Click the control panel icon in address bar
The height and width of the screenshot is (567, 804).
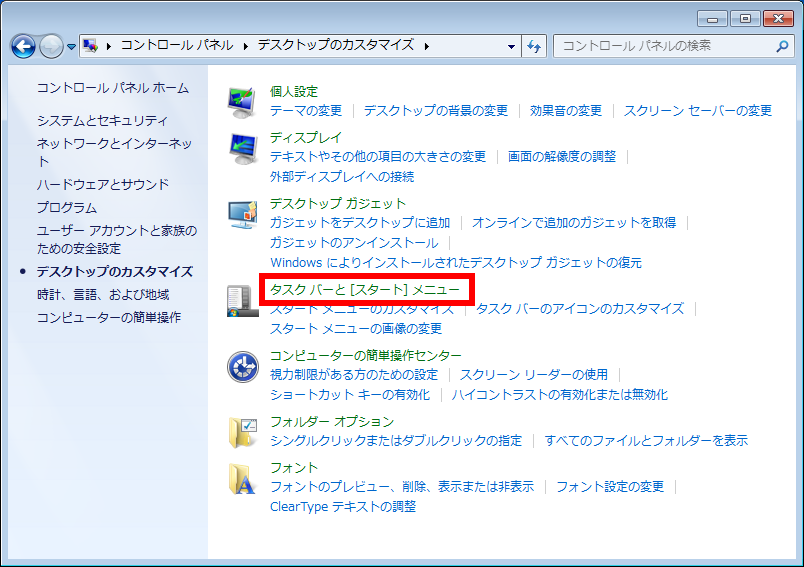(91, 46)
